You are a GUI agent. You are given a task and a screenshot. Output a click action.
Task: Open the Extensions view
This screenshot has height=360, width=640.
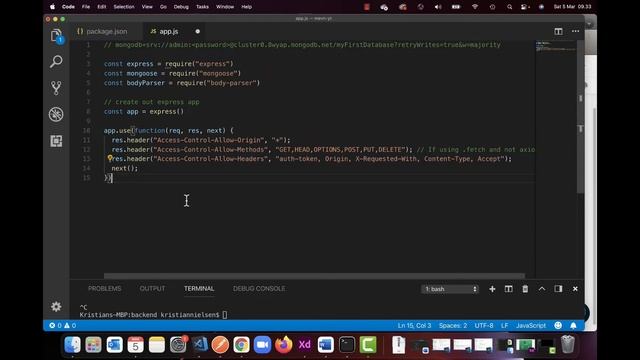click(56, 141)
